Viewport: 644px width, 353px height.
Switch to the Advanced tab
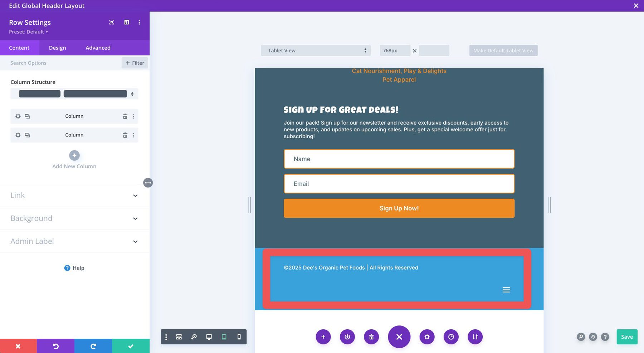pyautogui.click(x=97, y=48)
